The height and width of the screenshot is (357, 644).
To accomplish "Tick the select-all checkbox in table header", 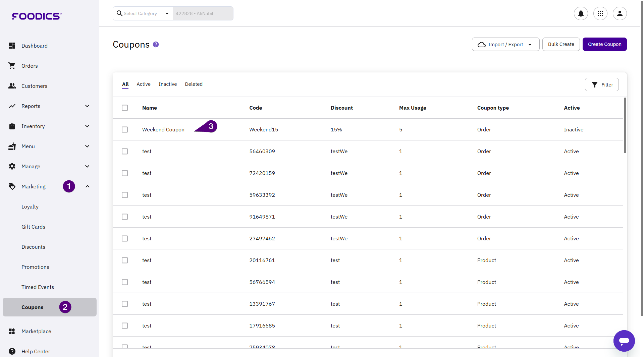I will (125, 108).
